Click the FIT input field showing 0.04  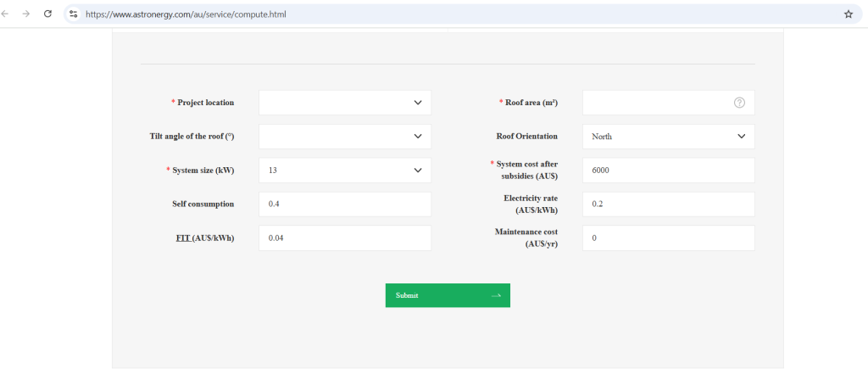point(344,238)
